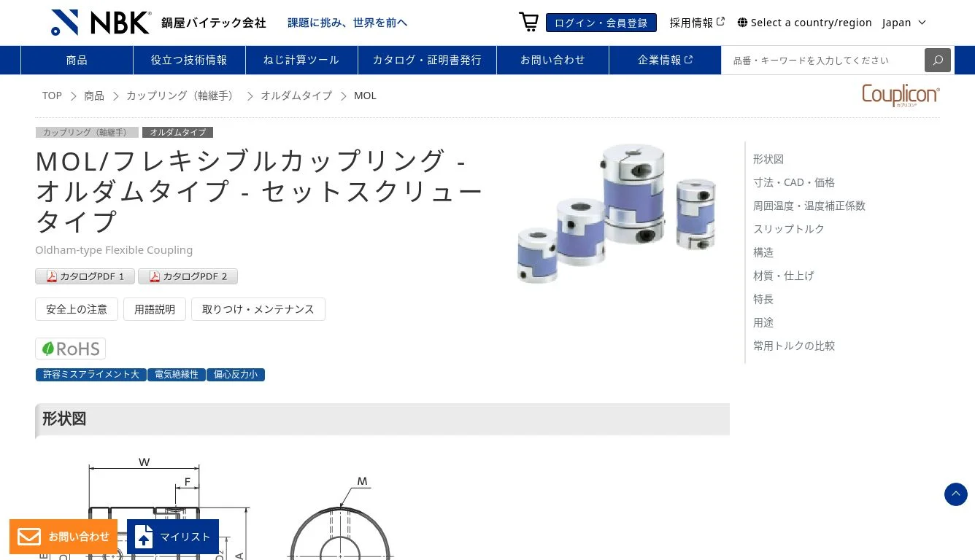Image resolution: width=975 pixels, height=560 pixels.
Task: Click 電気絶縁性 tag
Action: pos(177,374)
